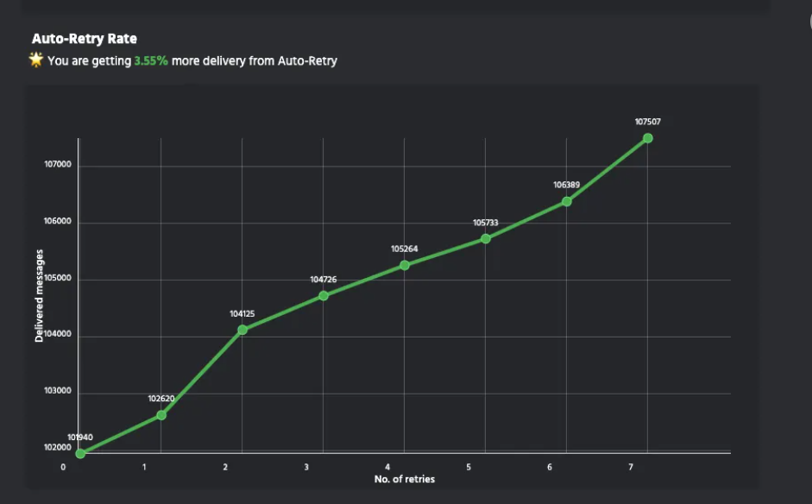Select the data point labeled 105733
The width and height of the screenshot is (812, 504).
click(x=486, y=238)
